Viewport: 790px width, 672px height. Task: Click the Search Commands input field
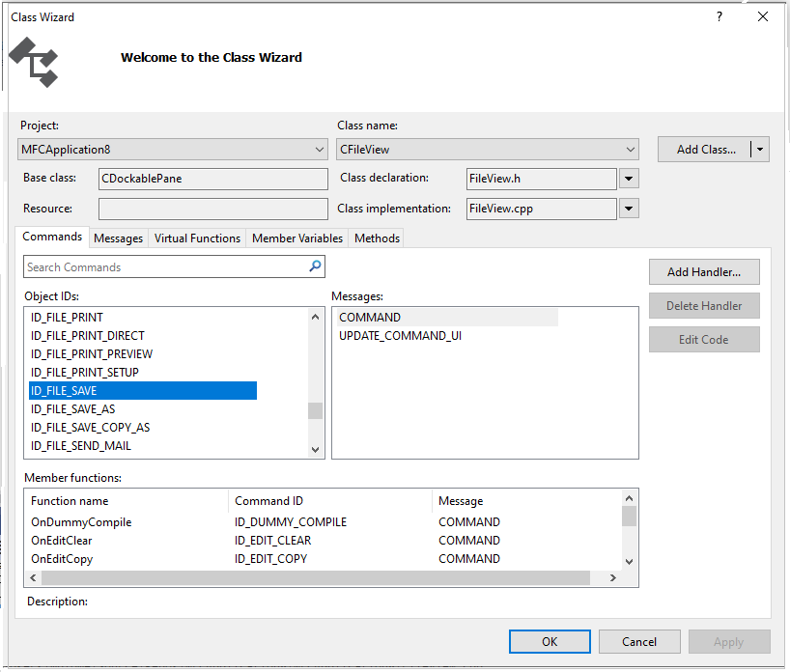[164, 267]
